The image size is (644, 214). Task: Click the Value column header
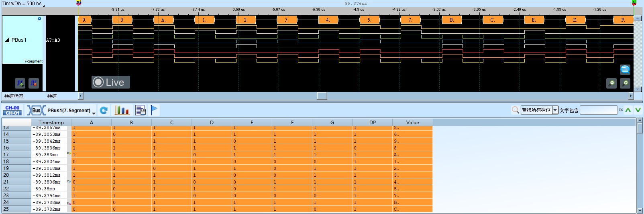click(412, 123)
